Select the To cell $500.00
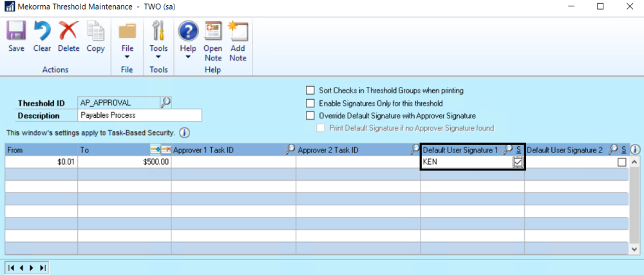The height and width of the screenshot is (276, 644). click(x=124, y=162)
